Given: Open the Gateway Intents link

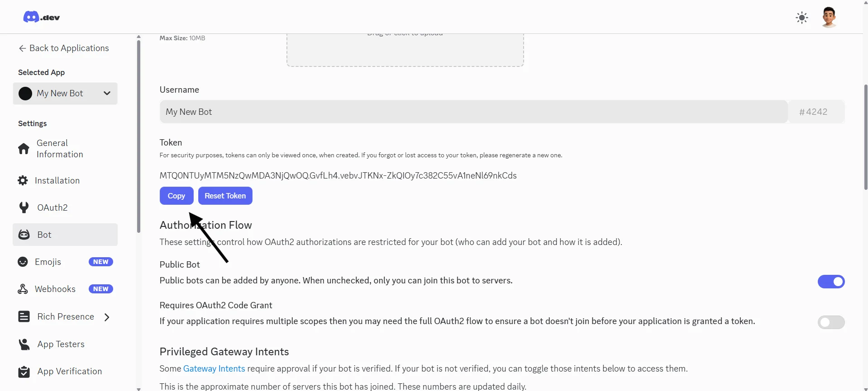Looking at the screenshot, I should 214,368.
